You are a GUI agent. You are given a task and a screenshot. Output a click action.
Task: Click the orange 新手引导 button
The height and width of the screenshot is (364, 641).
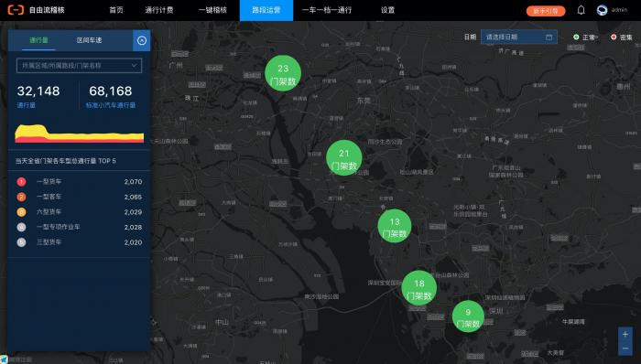pyautogui.click(x=546, y=11)
